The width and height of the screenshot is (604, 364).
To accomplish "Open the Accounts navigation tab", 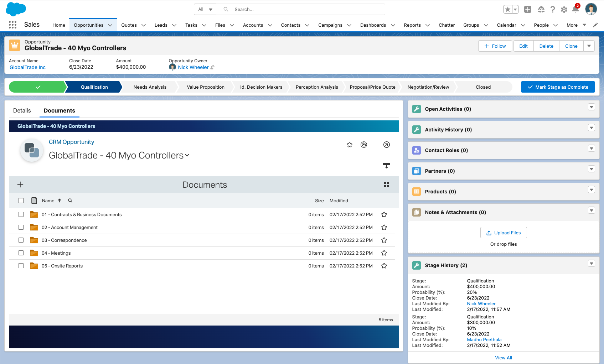I will [253, 25].
